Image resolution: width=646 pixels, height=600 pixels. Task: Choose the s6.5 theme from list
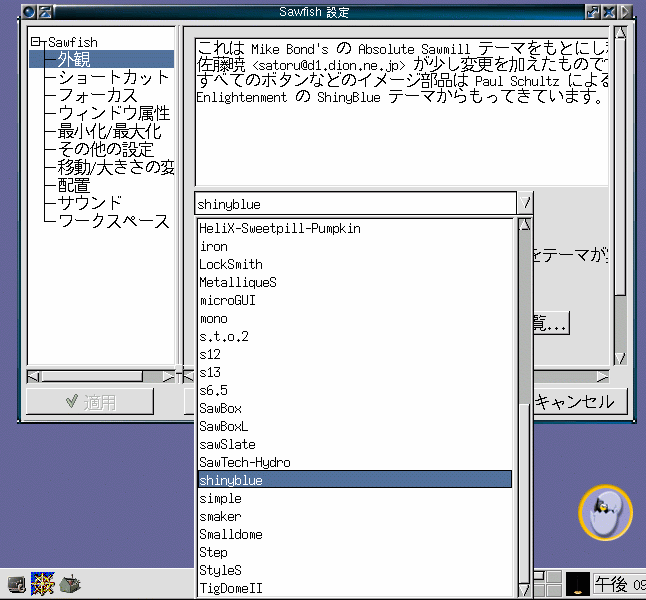(355, 391)
